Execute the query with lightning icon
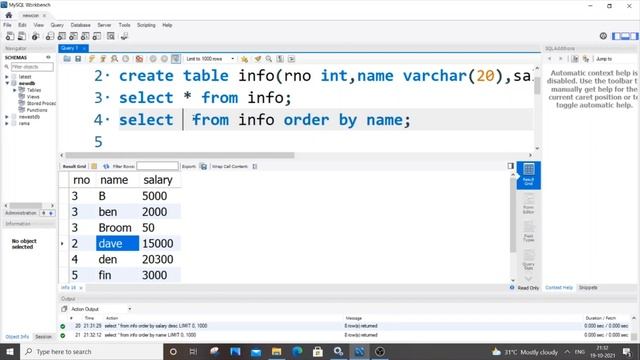The width and height of the screenshot is (640, 360). 91,59
